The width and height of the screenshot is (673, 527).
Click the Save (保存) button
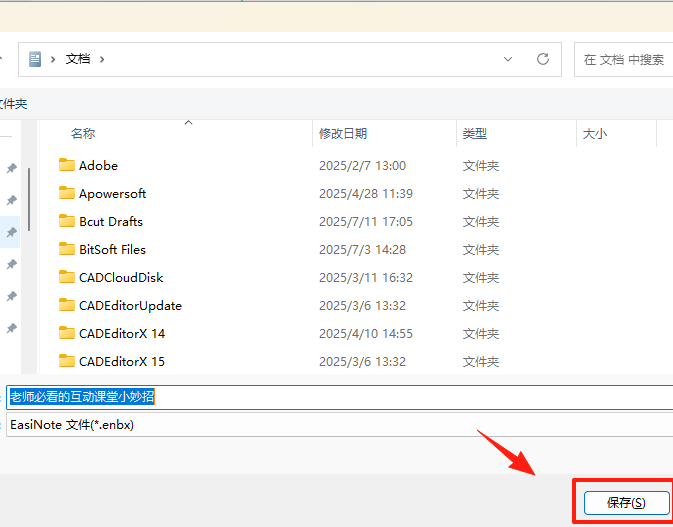pos(627,503)
